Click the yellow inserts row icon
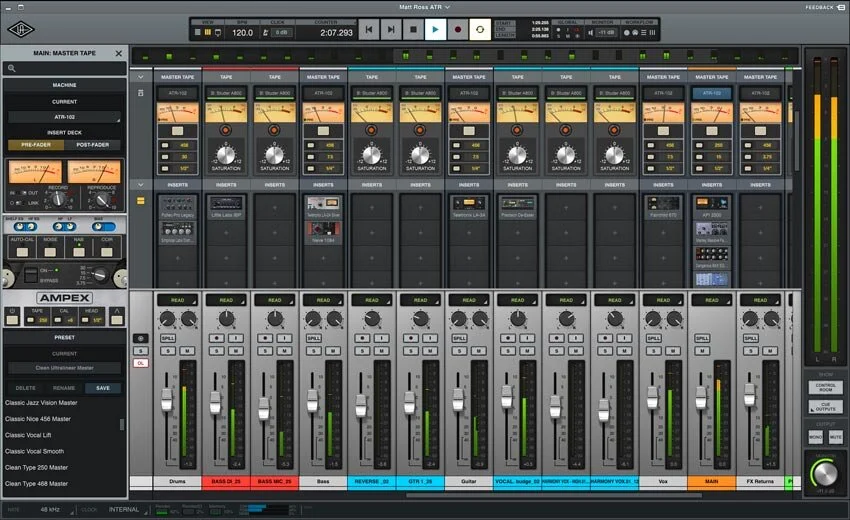This screenshot has width=850, height=520. (x=140, y=201)
